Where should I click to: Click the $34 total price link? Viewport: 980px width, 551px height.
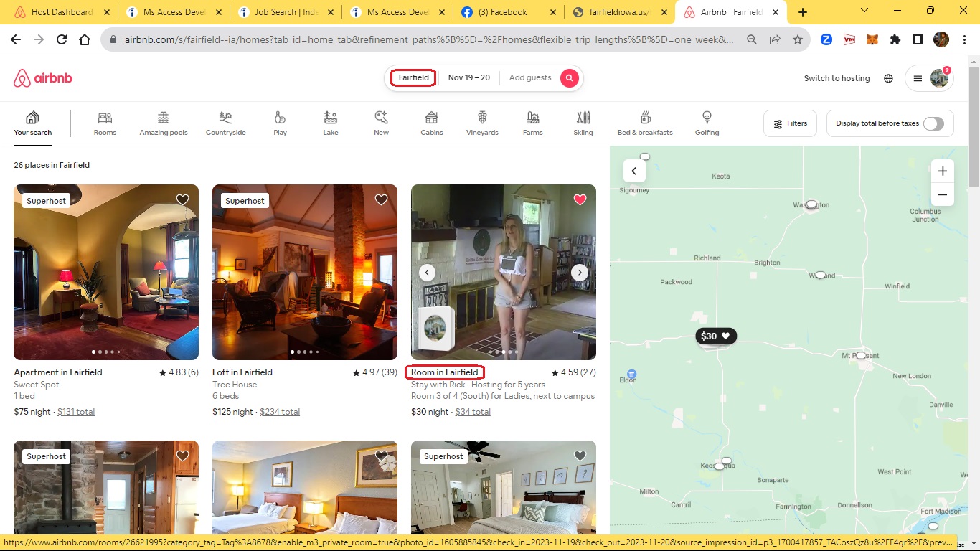[473, 412]
